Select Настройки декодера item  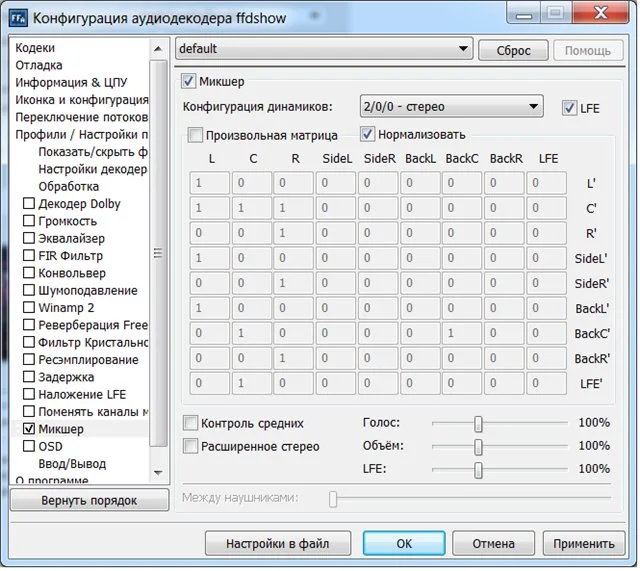coord(93,169)
